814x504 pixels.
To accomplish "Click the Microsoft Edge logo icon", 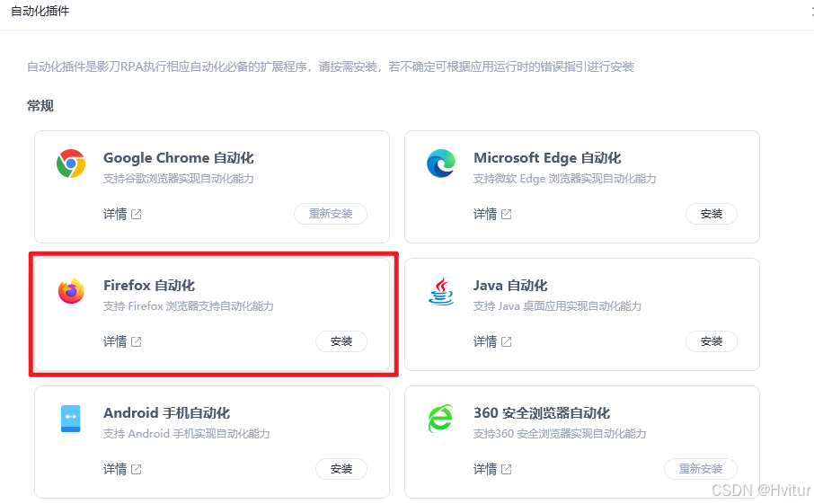I will coord(441,163).
